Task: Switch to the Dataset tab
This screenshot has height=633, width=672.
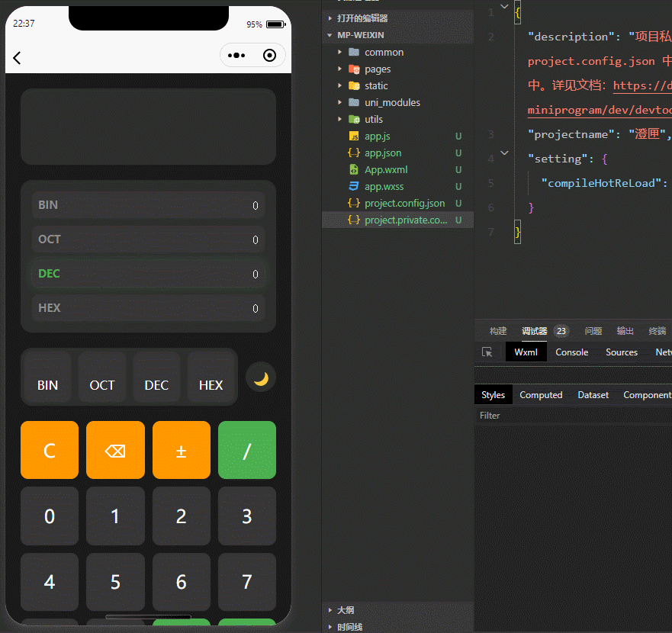Action: [593, 395]
